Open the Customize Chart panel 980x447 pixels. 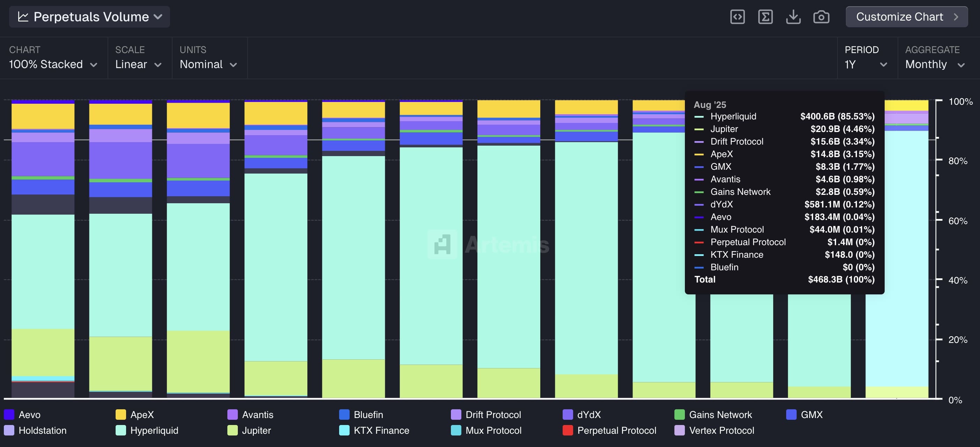907,17
